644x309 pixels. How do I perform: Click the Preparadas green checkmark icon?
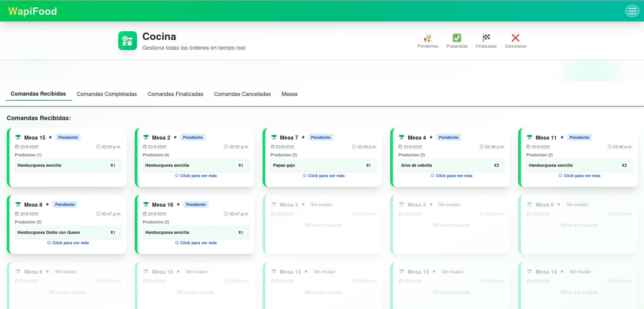457,38
